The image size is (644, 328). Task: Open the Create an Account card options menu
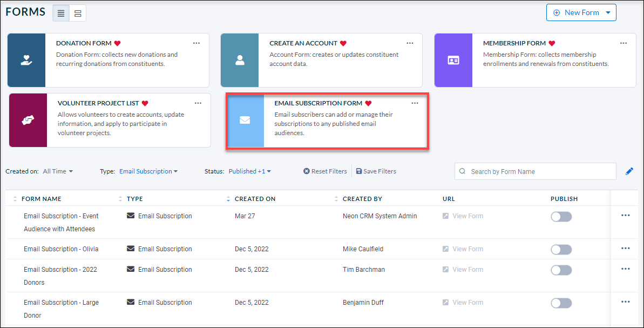[x=410, y=43]
